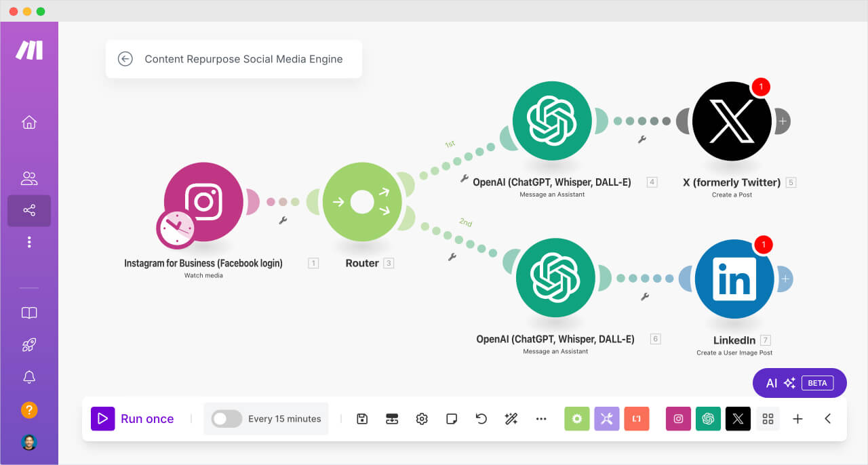Viewport: 868px width, 465px height.
Task: Collapse the toolbar with the left chevron
Action: pyautogui.click(x=827, y=419)
